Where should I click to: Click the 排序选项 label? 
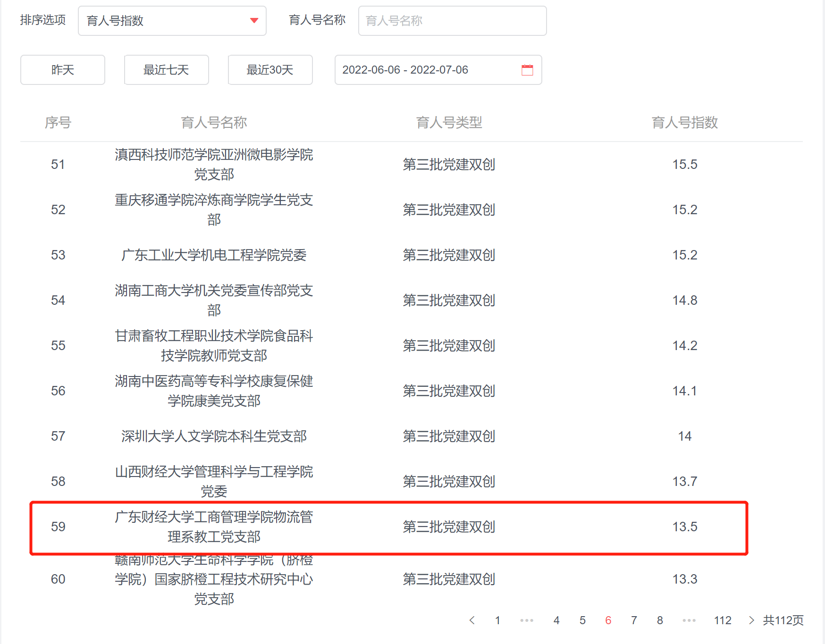[x=43, y=20]
